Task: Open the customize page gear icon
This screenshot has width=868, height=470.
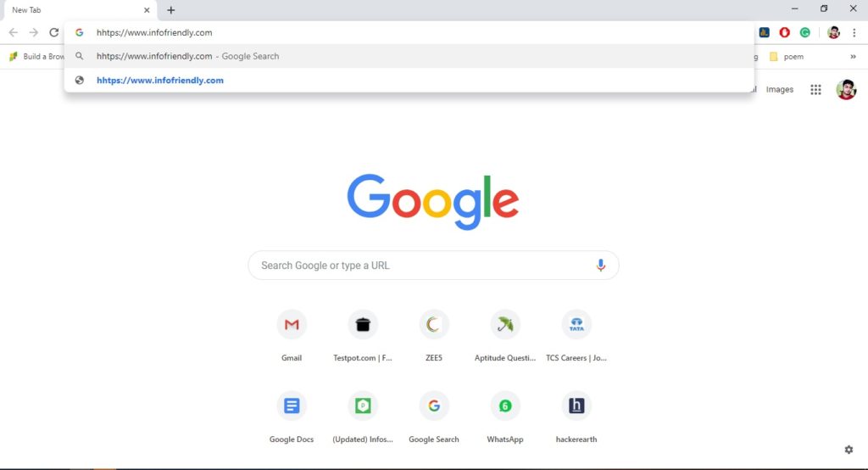Action: tap(849, 450)
